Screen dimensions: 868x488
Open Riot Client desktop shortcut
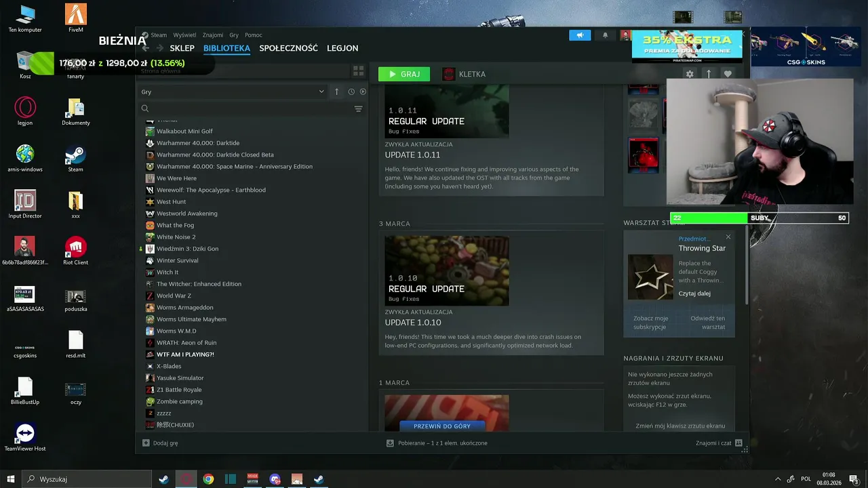click(x=75, y=250)
